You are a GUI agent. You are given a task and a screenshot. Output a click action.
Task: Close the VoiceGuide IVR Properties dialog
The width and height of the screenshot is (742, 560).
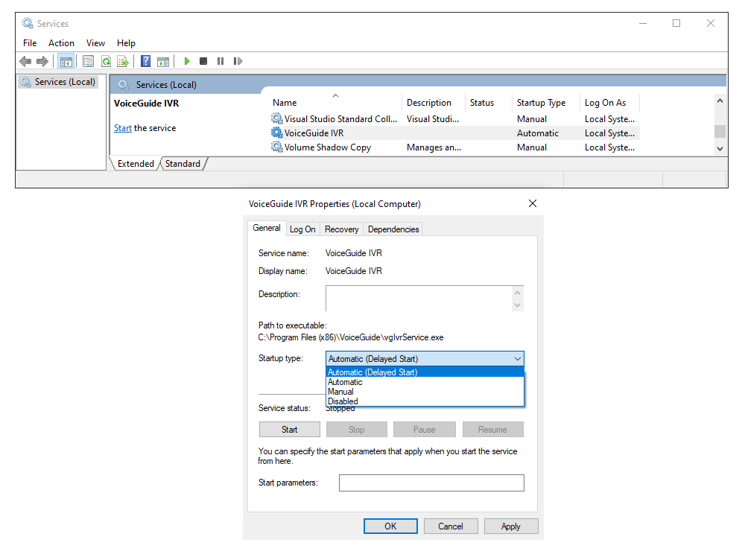[533, 203]
